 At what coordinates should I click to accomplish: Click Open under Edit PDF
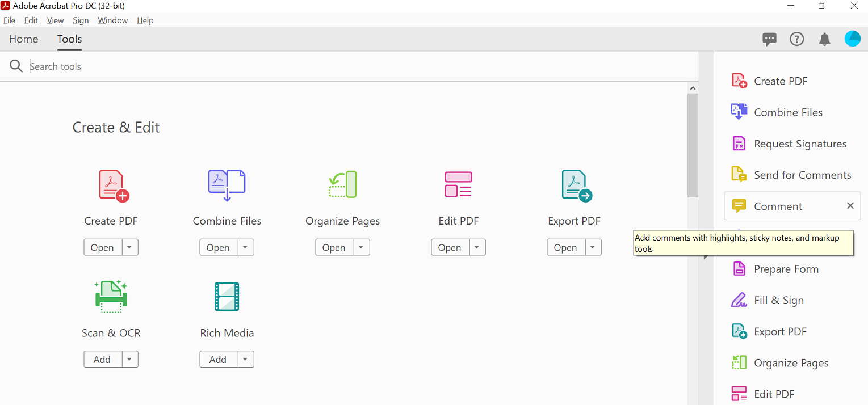click(x=450, y=247)
